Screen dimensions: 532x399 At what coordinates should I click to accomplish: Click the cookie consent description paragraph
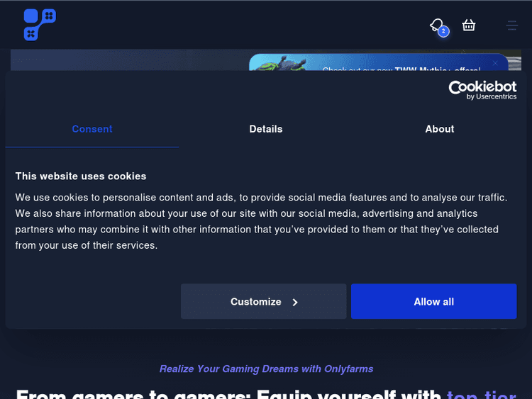click(x=261, y=221)
